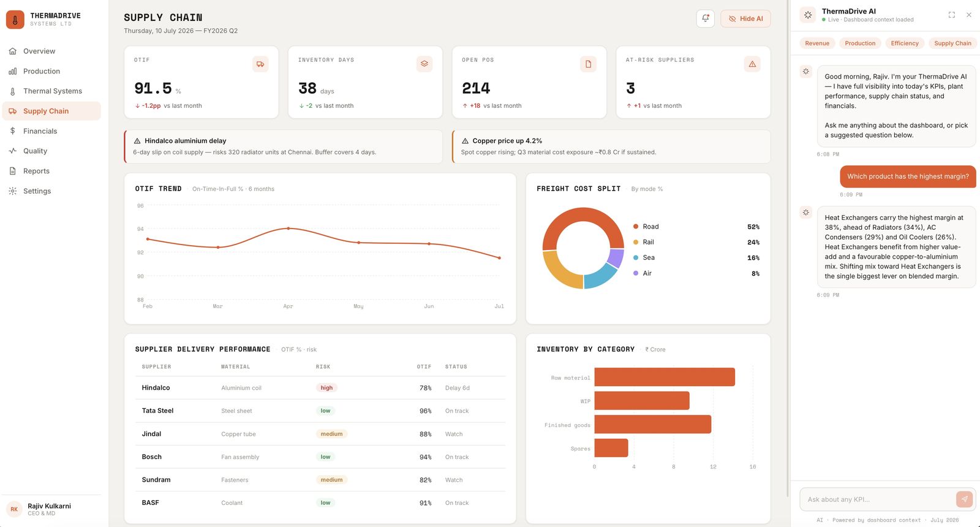Click the Road legend color dot

[x=636, y=227]
